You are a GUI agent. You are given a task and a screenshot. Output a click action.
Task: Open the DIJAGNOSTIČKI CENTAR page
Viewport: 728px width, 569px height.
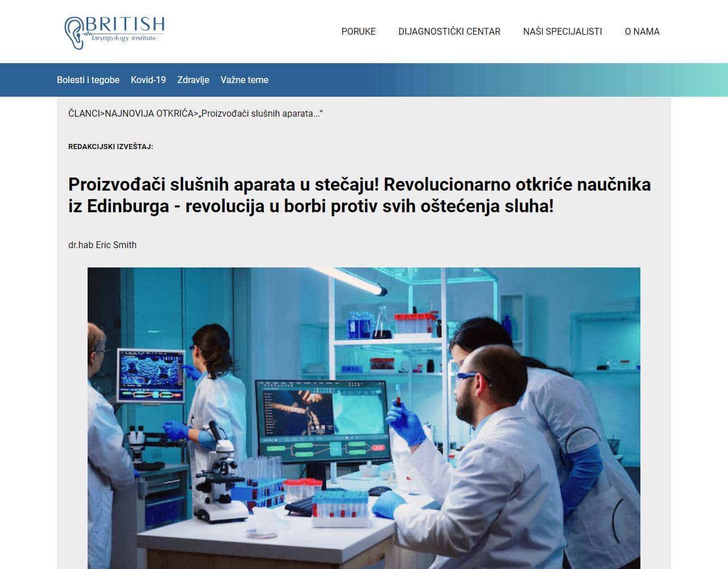449,32
